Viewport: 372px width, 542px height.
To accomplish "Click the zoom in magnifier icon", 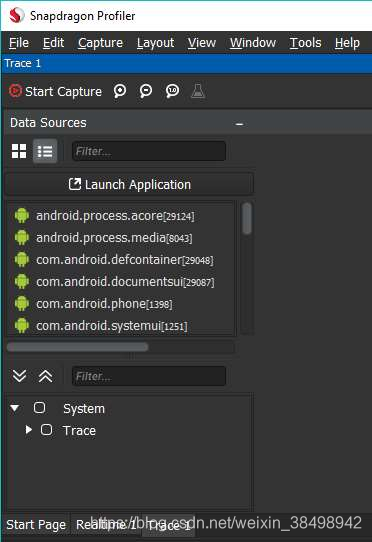I will pyautogui.click(x=120, y=91).
